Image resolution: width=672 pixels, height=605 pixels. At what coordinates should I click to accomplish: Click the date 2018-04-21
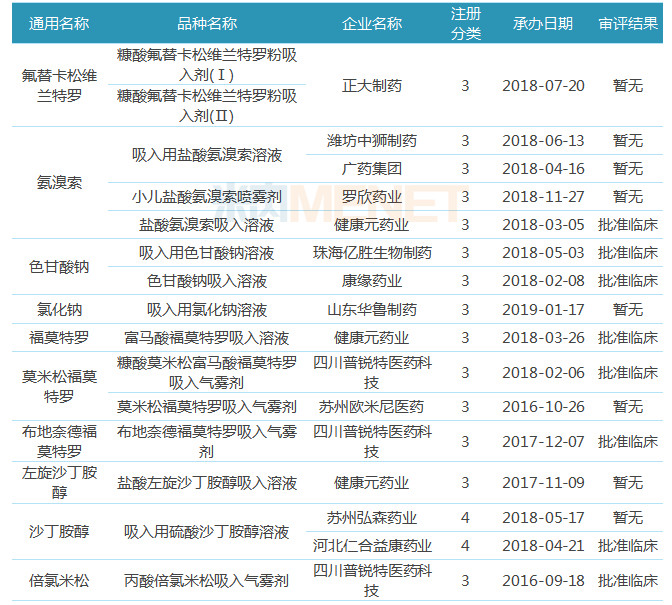[543, 545]
